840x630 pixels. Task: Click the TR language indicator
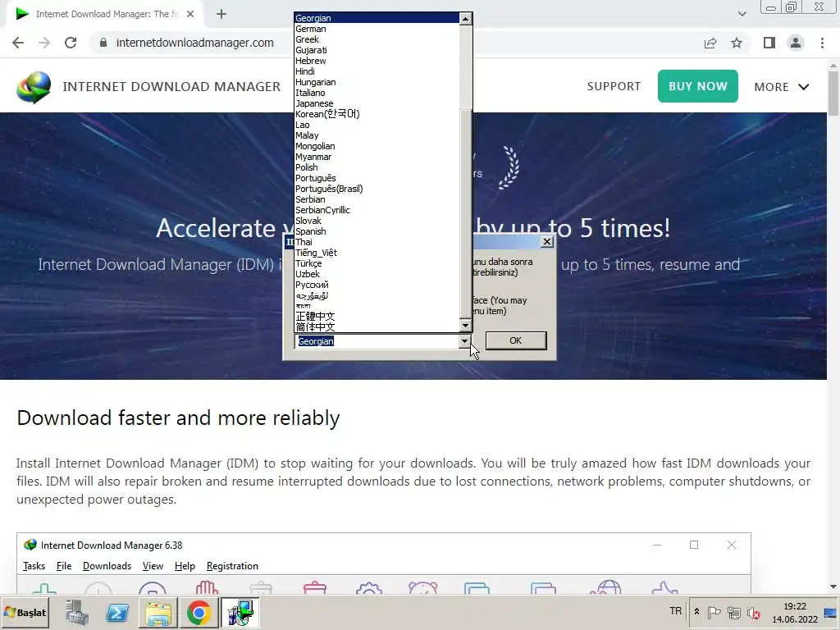point(676,611)
